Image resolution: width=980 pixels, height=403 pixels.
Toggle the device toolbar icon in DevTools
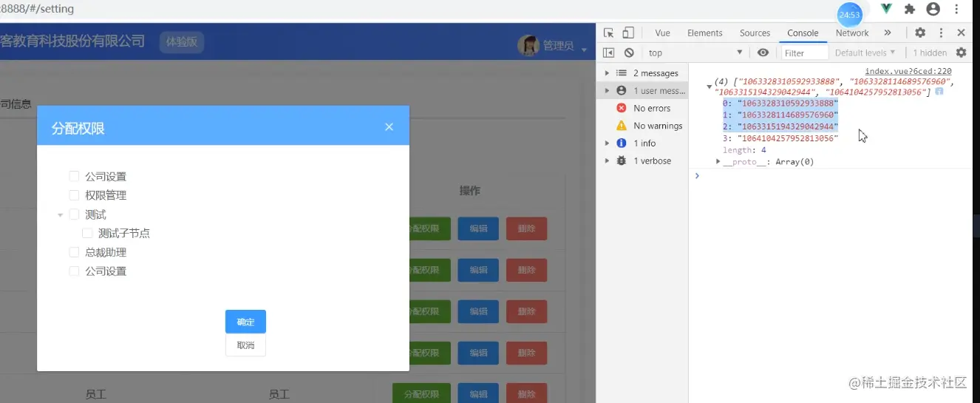(628, 33)
